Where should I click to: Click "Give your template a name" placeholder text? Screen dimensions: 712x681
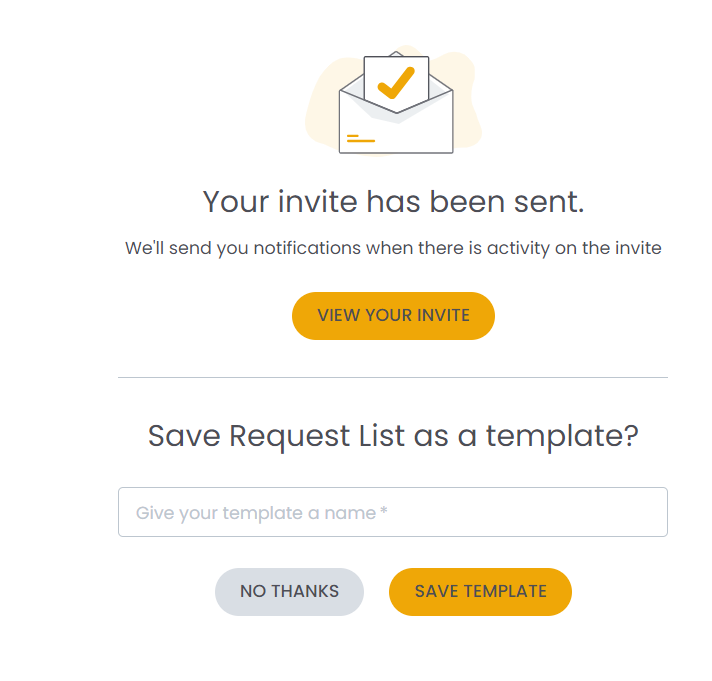pos(255,513)
